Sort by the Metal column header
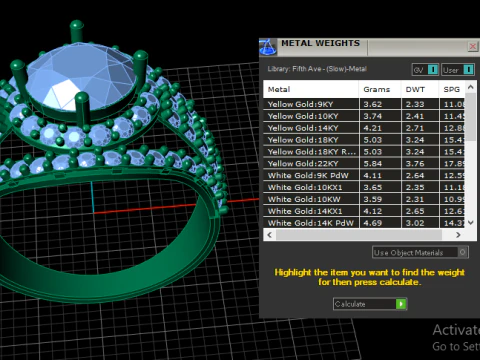 click(x=311, y=89)
